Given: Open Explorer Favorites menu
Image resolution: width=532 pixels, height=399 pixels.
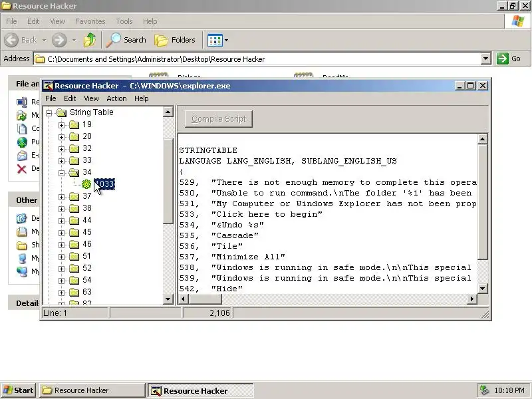Looking at the screenshot, I should pos(90,21).
